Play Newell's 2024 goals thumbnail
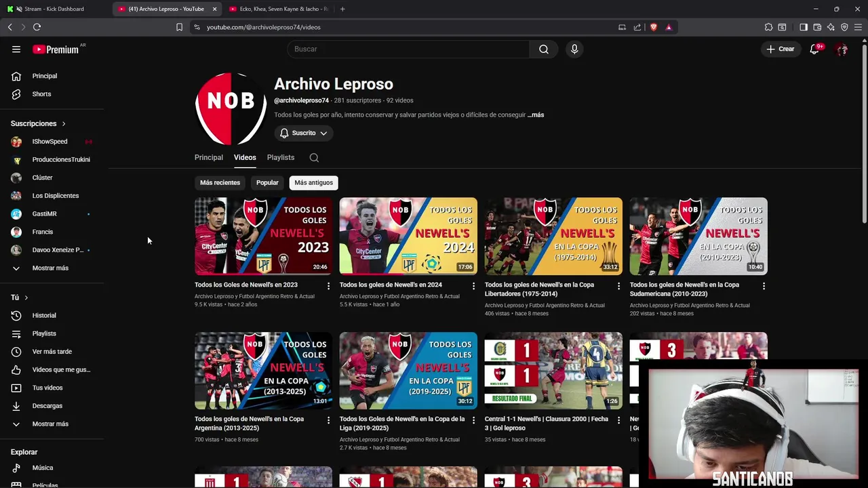Screen dimensions: 868x488 coord(408,236)
